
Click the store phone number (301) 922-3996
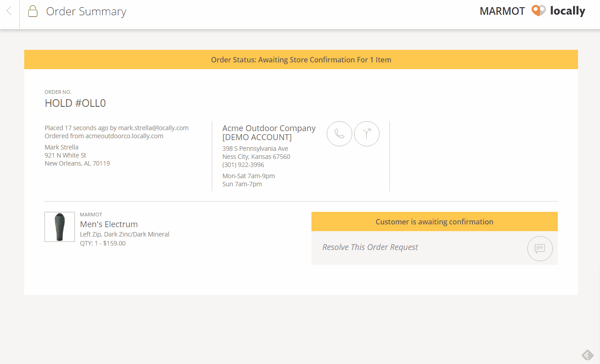click(243, 165)
